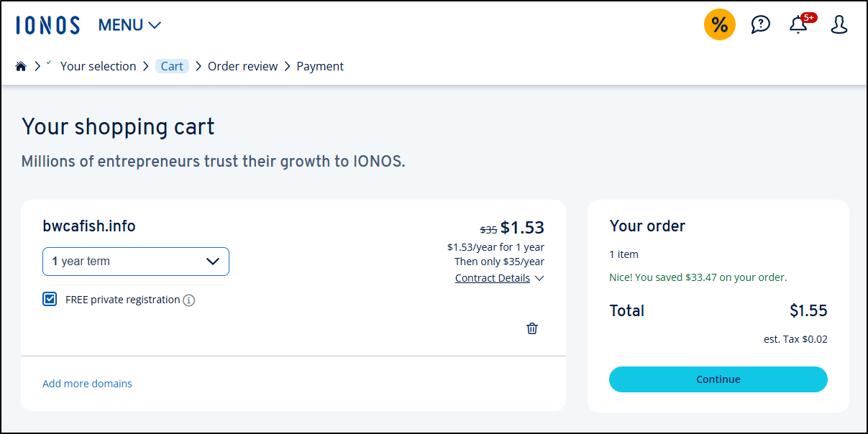
Task: Click the Add more domains link
Action: pyautogui.click(x=87, y=384)
